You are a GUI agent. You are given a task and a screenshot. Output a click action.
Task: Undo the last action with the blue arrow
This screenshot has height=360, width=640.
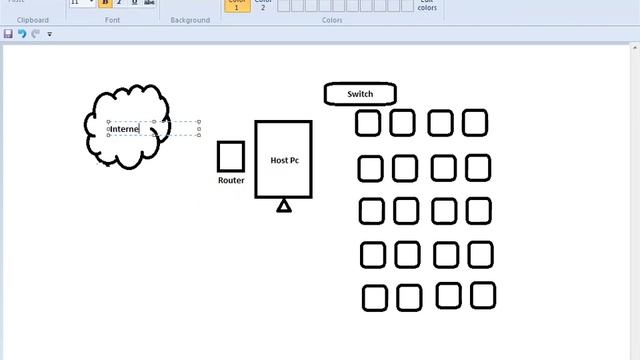pos(22,34)
